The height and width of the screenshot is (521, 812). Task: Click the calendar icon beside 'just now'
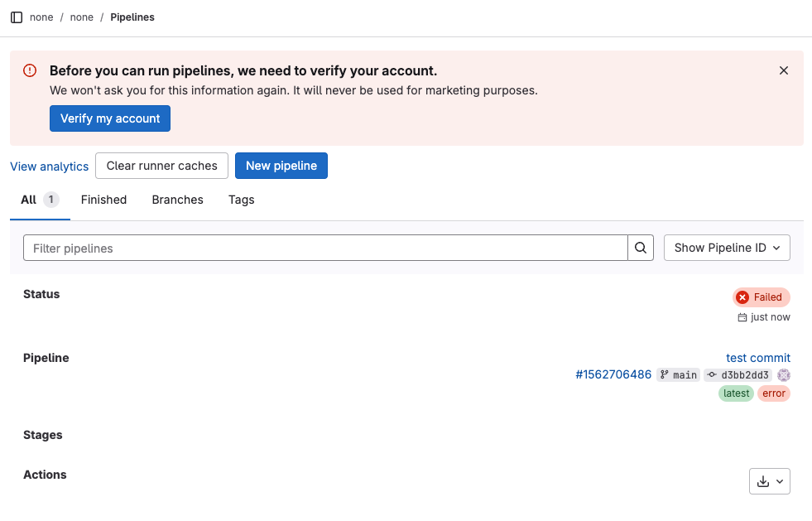coord(742,317)
